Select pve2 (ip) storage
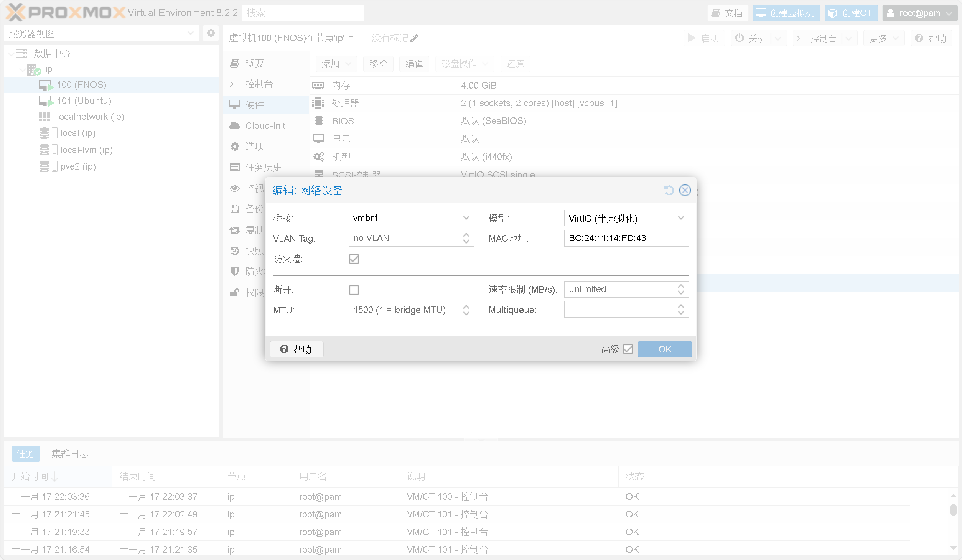Viewport: 962px width, 560px height. coord(112,166)
